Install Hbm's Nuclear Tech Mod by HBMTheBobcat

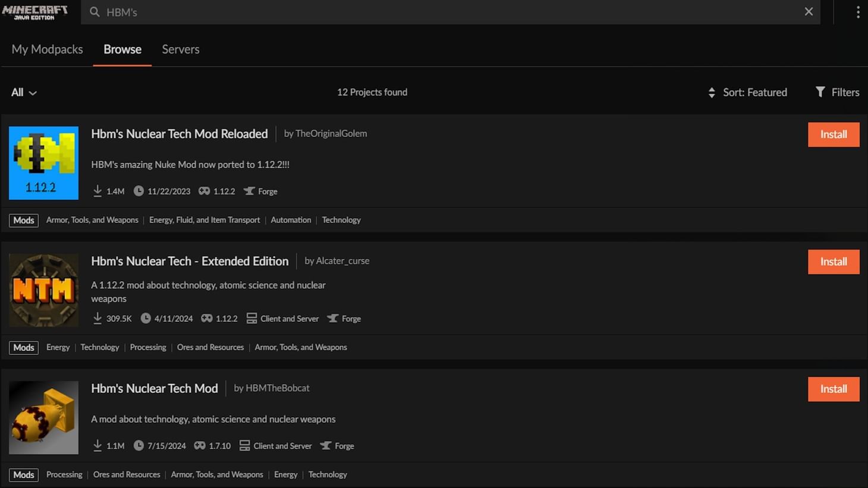click(833, 389)
